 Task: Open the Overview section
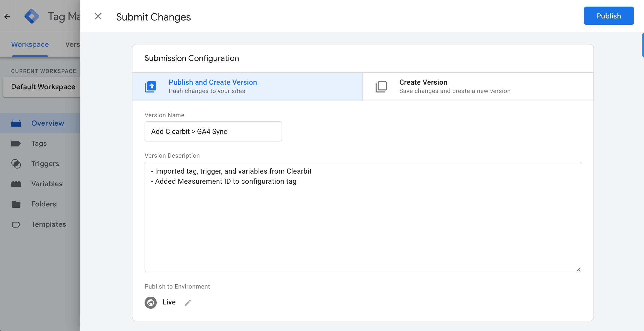tap(40, 123)
